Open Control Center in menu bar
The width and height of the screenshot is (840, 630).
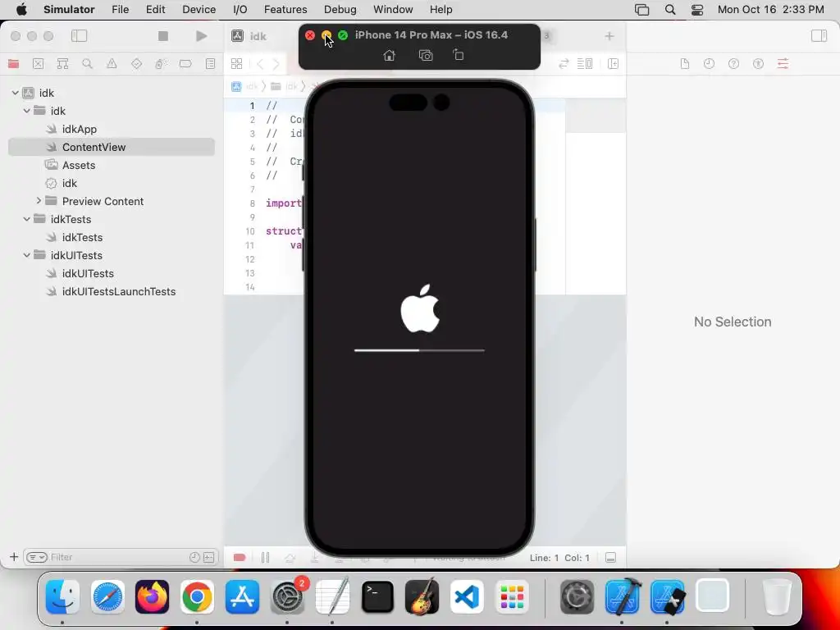pos(697,10)
